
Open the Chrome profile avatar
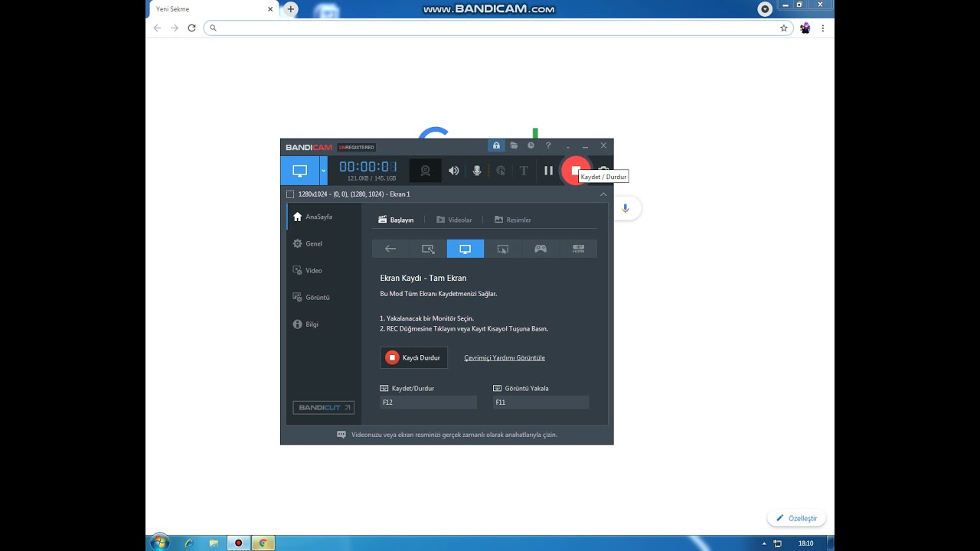click(x=805, y=28)
